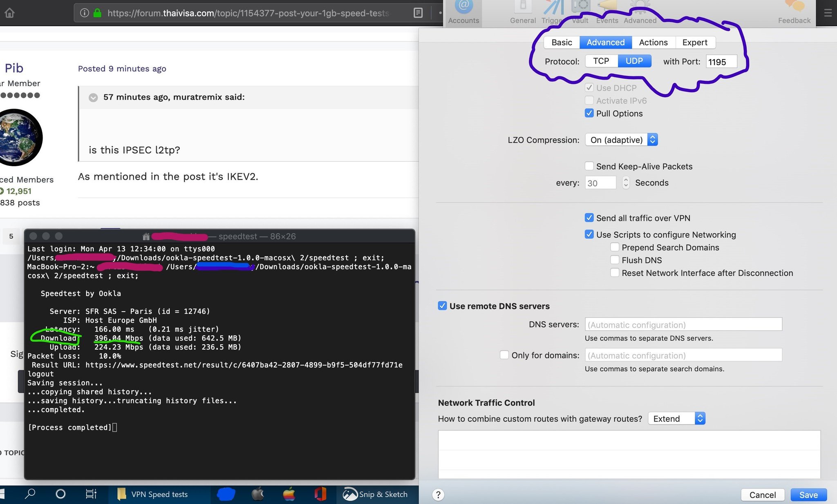Open the LZO Compression dropdown

click(x=621, y=140)
